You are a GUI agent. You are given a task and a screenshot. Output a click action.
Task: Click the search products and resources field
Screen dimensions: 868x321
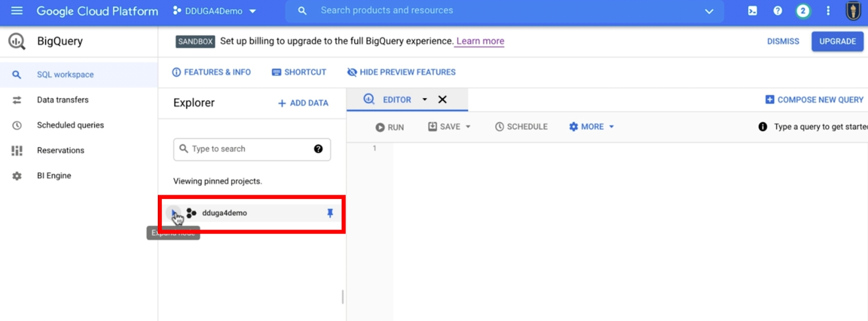505,11
